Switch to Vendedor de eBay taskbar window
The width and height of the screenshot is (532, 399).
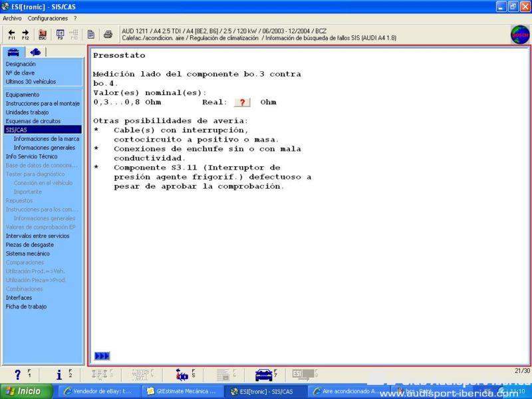98,391
